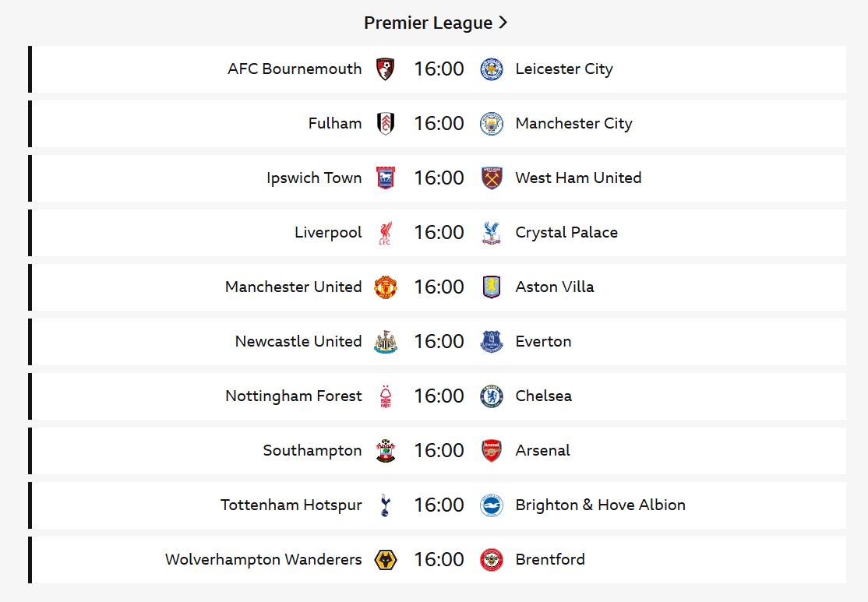This screenshot has width=868, height=602.
Task: Open the Fulham team name link
Action: 335,123
